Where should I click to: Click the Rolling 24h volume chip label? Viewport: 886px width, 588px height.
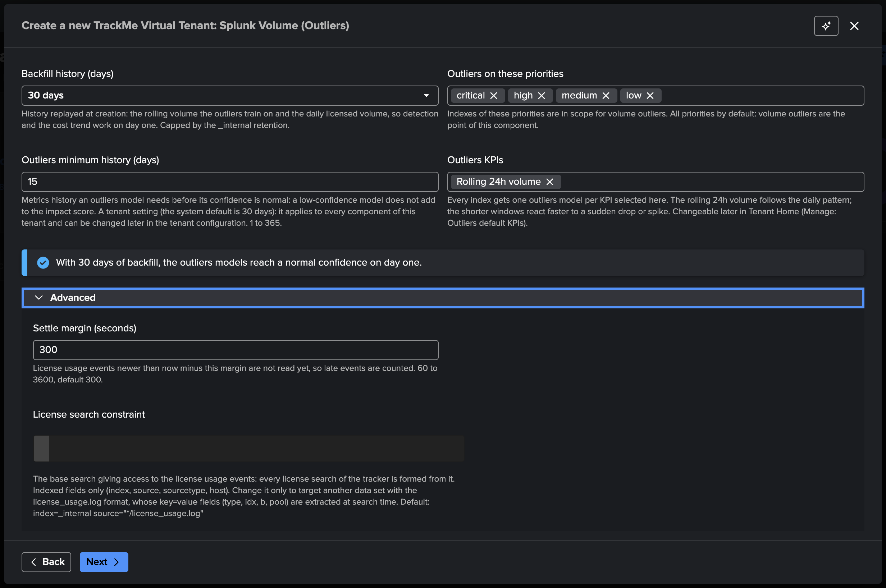click(x=498, y=182)
